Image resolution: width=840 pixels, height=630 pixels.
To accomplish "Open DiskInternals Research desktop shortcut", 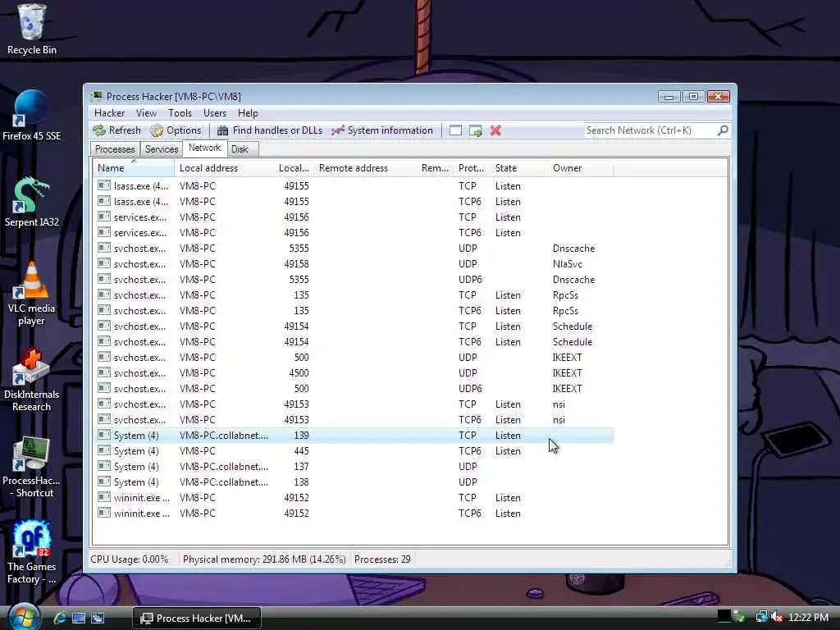I will [x=32, y=380].
